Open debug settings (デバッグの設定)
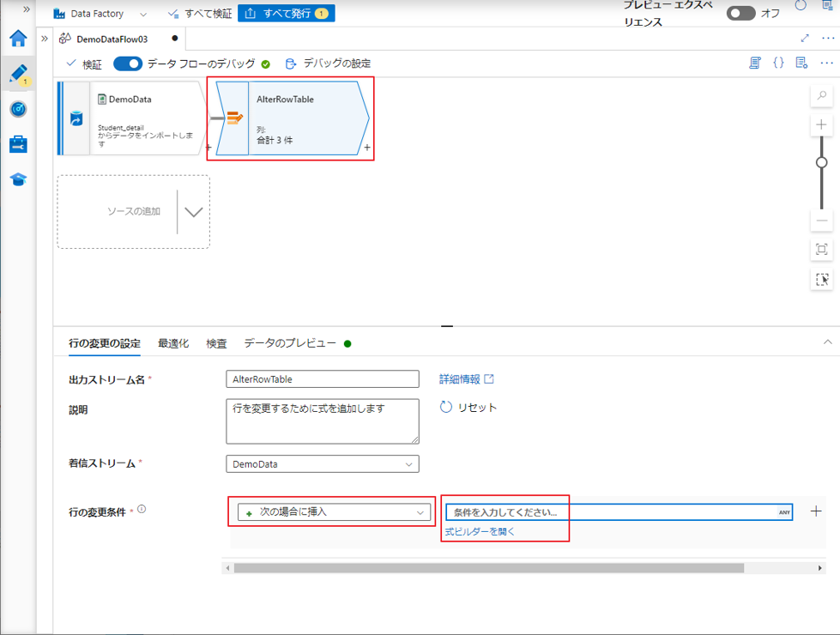Viewport: 840px width, 635px height. coord(328,63)
